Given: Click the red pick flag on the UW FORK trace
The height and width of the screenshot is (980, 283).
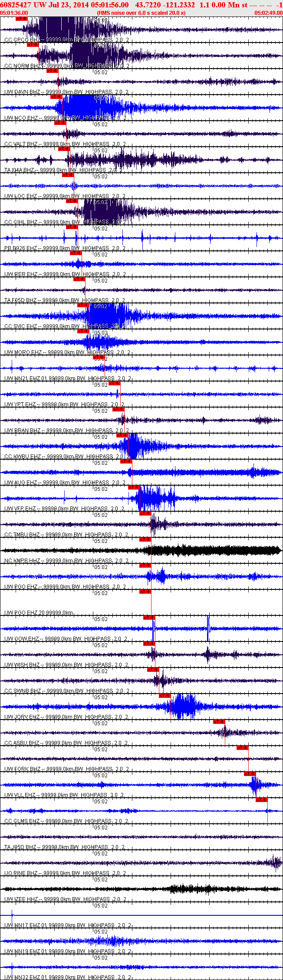Looking at the screenshot, I should [243, 748].
